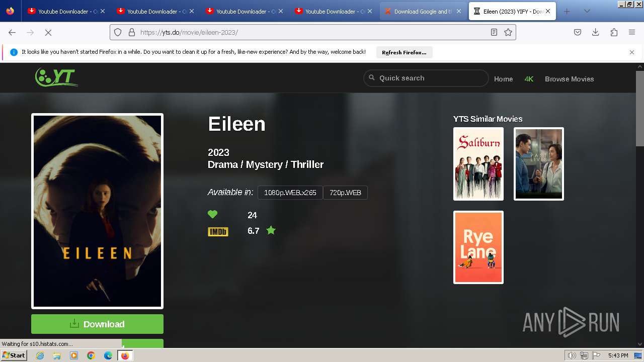Click the Quick search field
Viewport: 644px width, 362px height.
[x=426, y=78]
